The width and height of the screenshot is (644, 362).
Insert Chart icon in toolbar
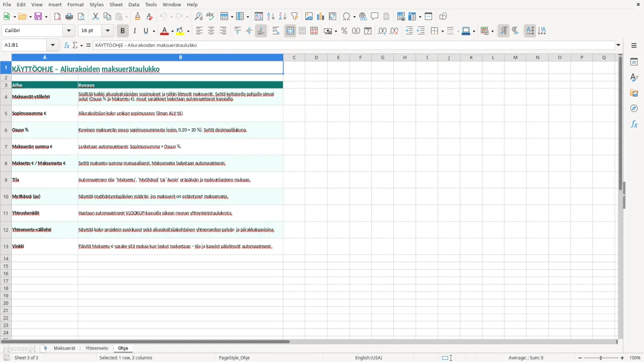click(x=320, y=17)
